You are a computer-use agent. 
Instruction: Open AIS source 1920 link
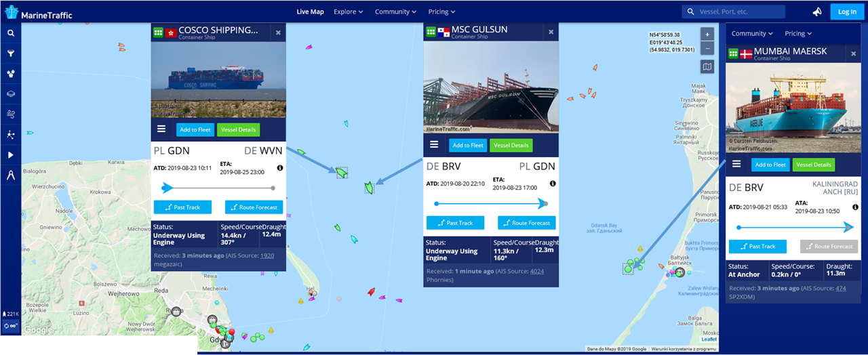(267, 255)
